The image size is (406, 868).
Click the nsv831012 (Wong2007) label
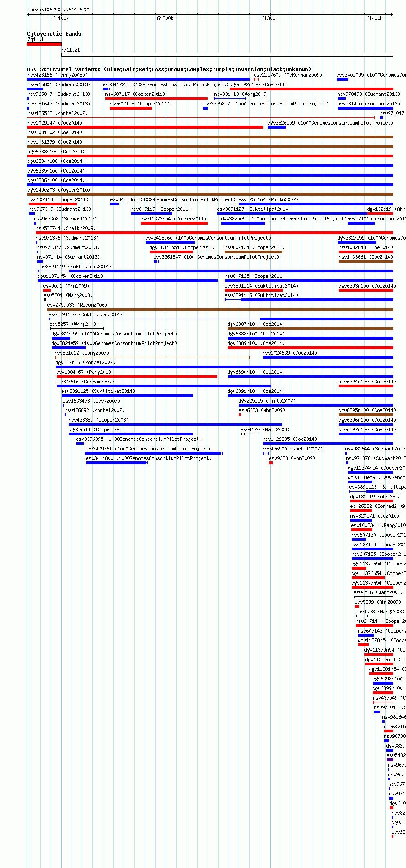click(x=82, y=353)
